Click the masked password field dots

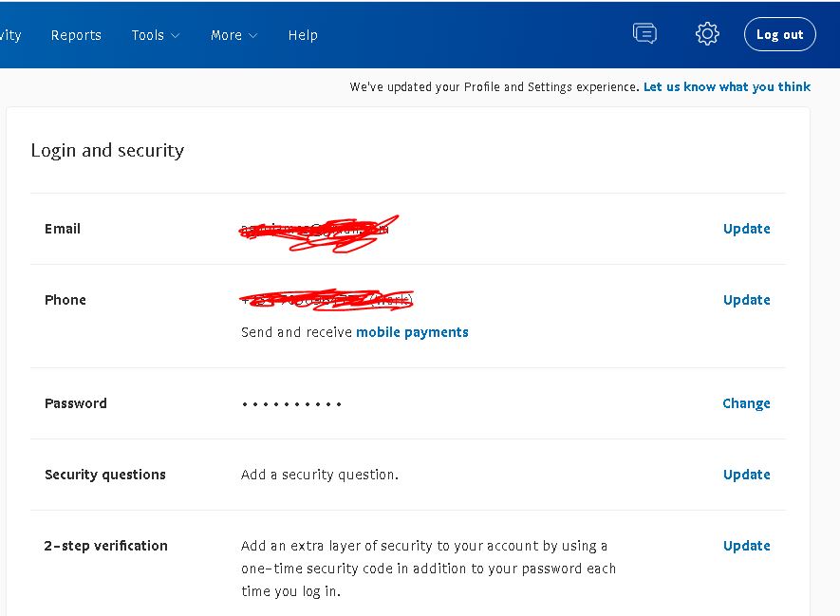click(x=289, y=402)
